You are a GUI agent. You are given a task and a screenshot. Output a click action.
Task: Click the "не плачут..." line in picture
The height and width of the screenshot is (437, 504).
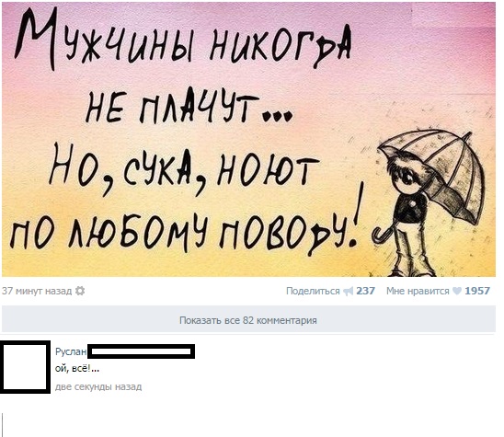(189, 106)
